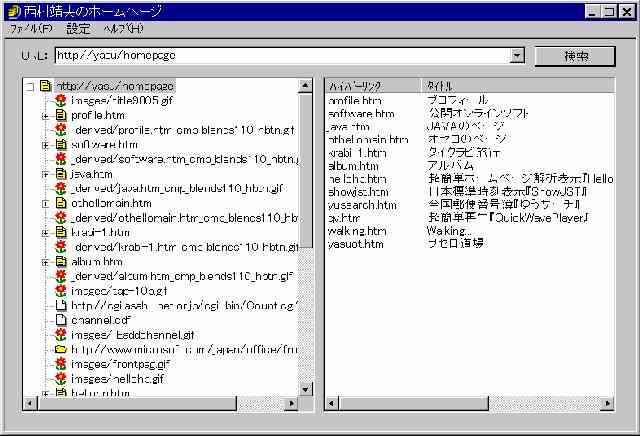Select hellohc.htm row in hyperlink list
This screenshot has height=436, width=640.
357,179
